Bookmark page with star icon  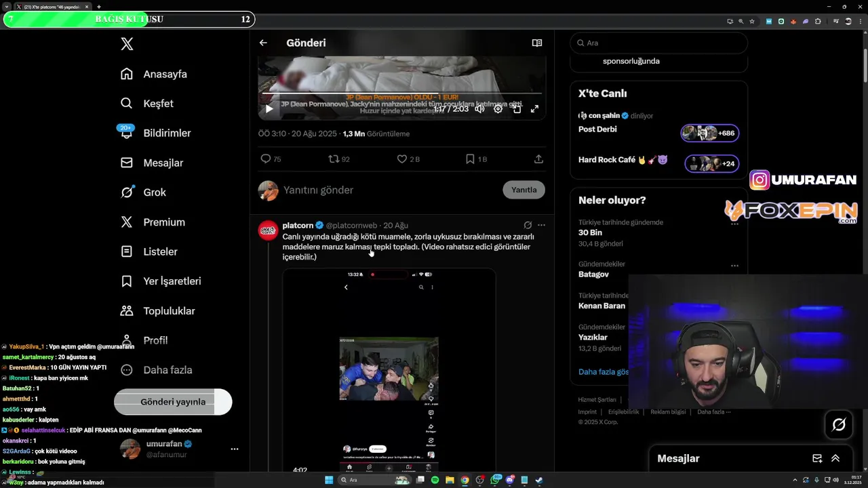point(752,21)
